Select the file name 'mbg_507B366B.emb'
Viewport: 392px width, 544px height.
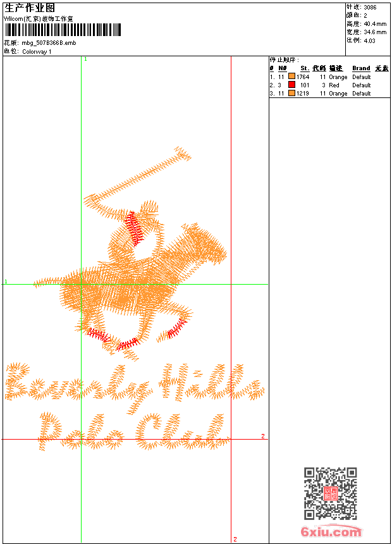[49, 43]
